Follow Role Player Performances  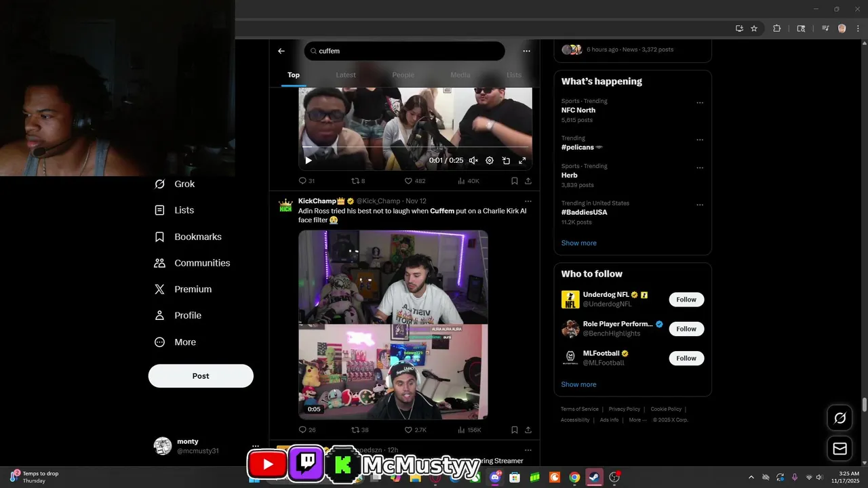tap(686, 329)
